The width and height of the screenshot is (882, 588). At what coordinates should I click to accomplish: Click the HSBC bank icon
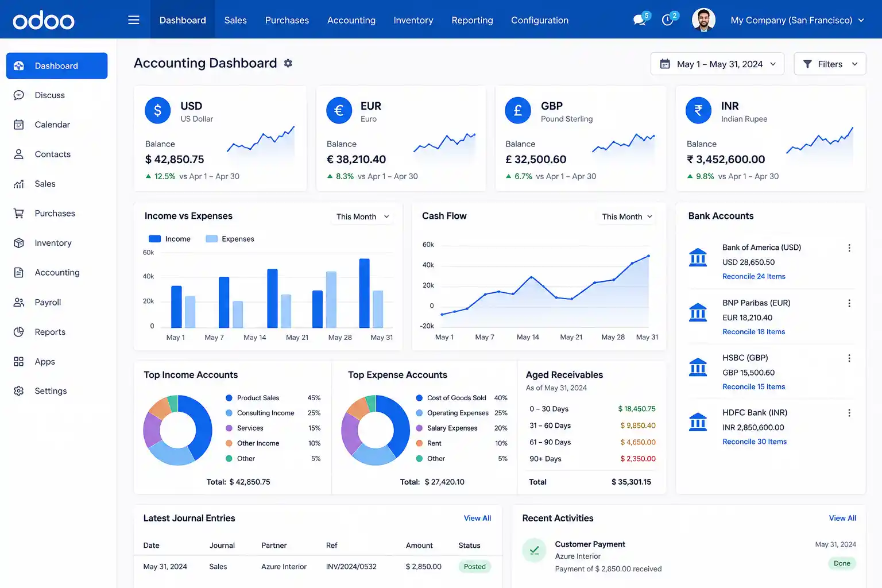click(x=698, y=367)
